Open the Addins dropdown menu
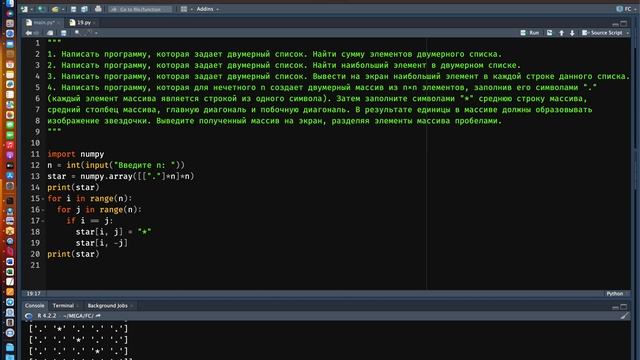 pos(208,9)
